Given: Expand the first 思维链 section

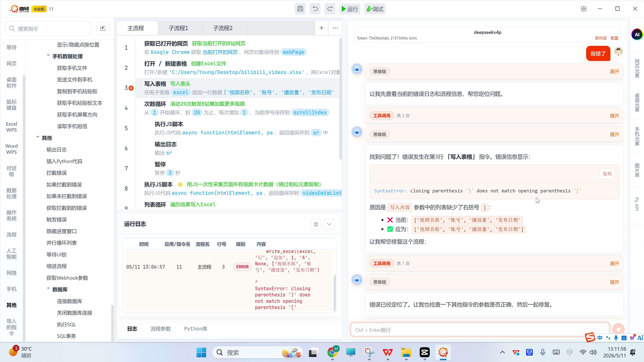Looking at the screenshot, I should [614, 72].
